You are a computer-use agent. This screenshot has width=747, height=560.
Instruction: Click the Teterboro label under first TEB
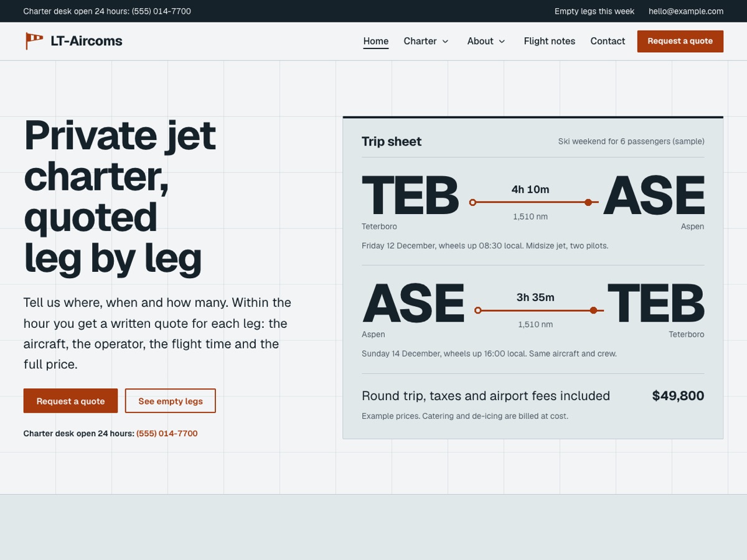click(379, 226)
